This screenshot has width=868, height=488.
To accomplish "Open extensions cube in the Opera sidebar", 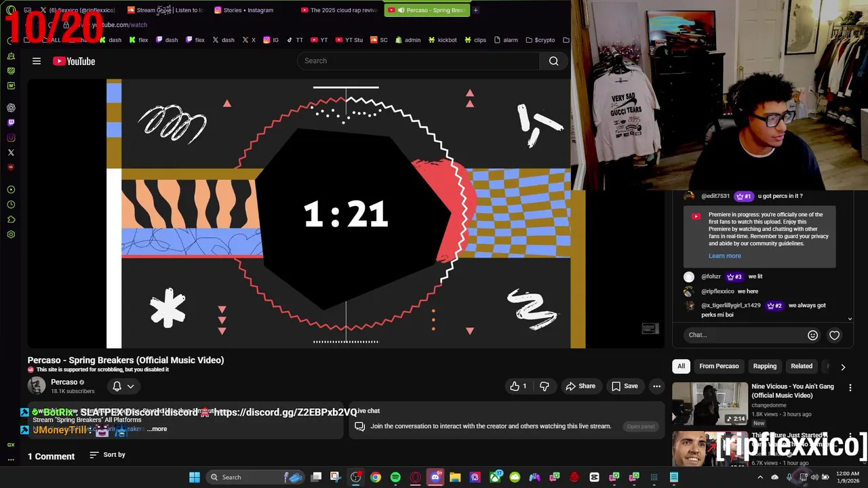I will [11, 220].
